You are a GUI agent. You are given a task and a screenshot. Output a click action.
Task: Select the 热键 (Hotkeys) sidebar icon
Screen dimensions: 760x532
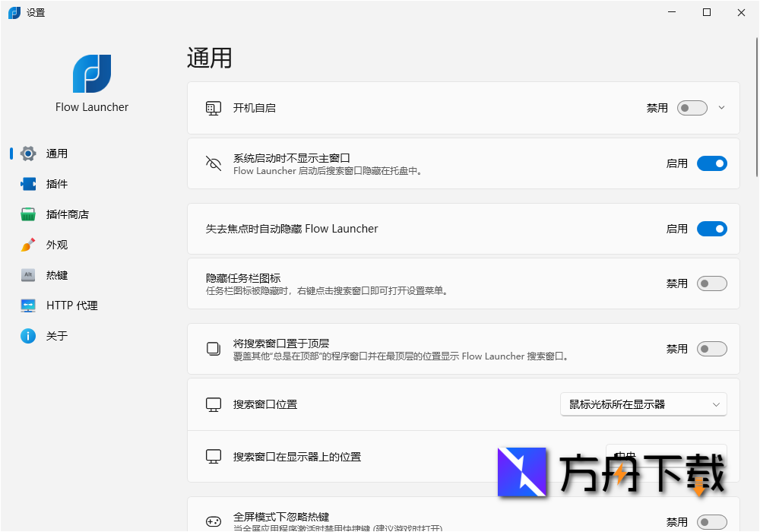[28, 275]
